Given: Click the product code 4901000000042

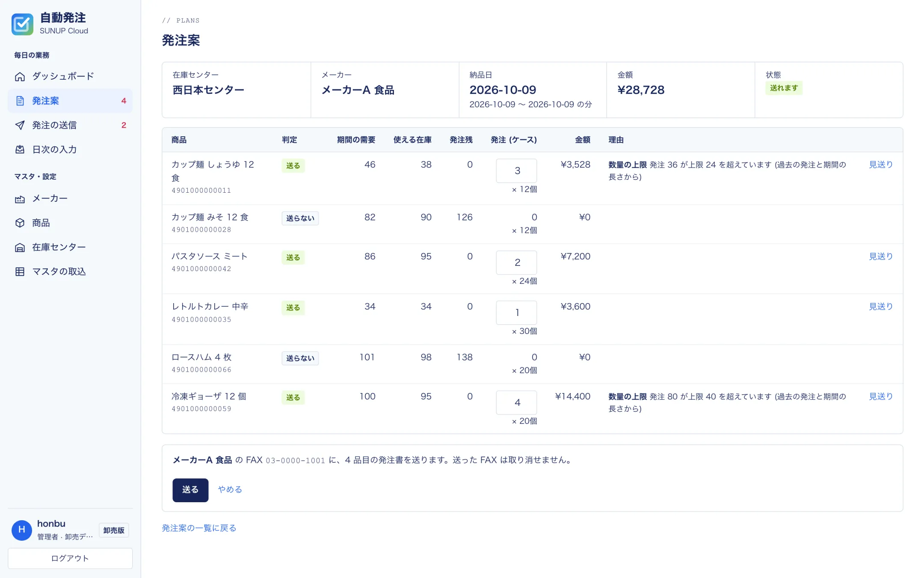Looking at the screenshot, I should 201,269.
